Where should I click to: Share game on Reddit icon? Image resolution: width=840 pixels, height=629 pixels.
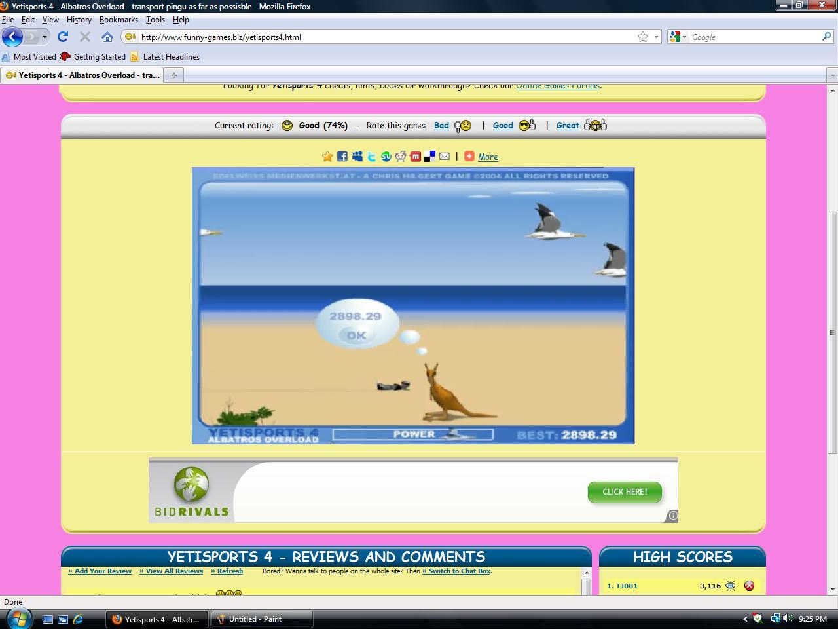click(401, 156)
